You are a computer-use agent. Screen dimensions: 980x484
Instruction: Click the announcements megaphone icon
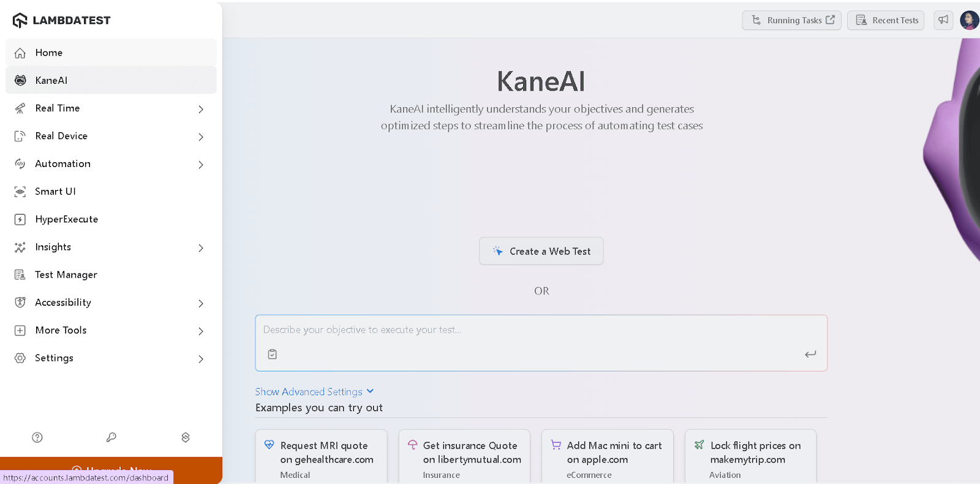point(943,20)
